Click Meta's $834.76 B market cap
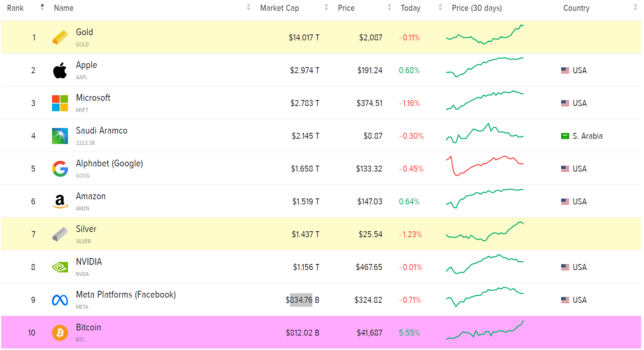Image resolution: width=644 pixels, height=350 pixels. (x=302, y=300)
